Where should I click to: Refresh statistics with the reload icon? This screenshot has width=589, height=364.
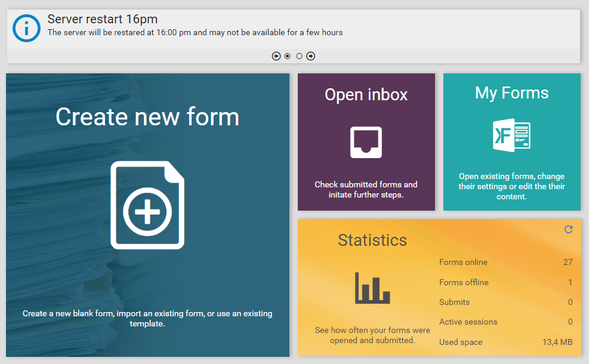pyautogui.click(x=568, y=229)
